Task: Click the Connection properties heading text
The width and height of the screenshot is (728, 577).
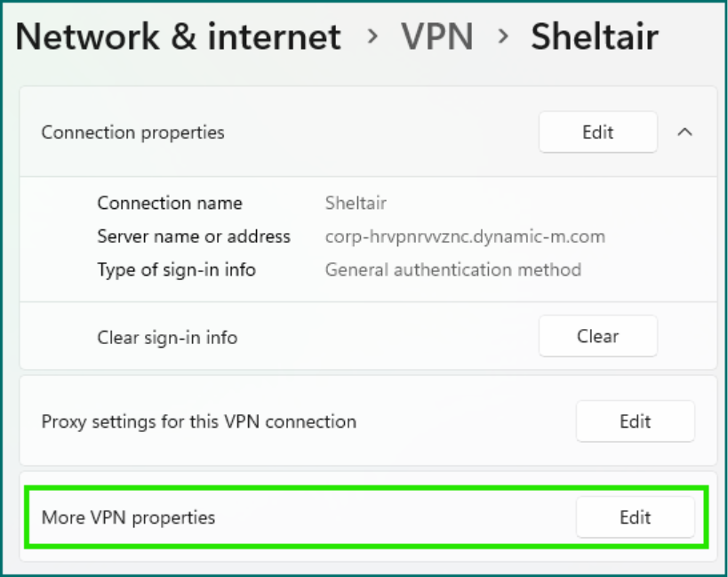Action: coord(132,132)
